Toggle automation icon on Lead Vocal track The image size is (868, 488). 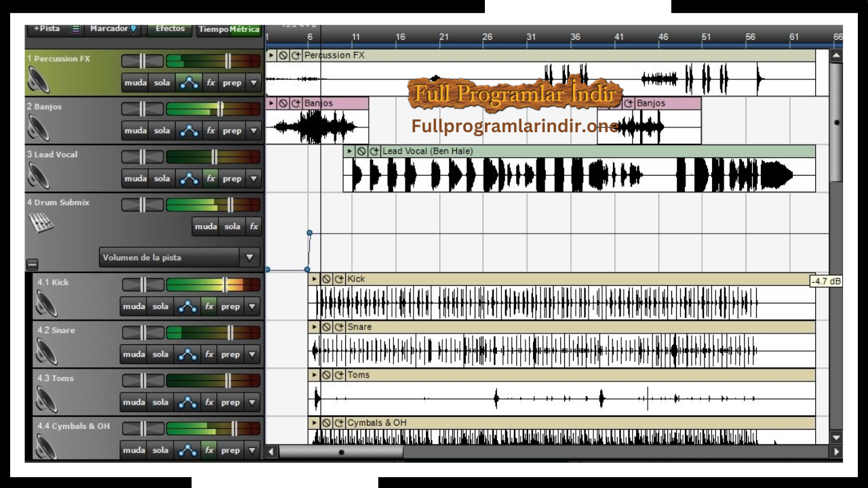pos(189,178)
